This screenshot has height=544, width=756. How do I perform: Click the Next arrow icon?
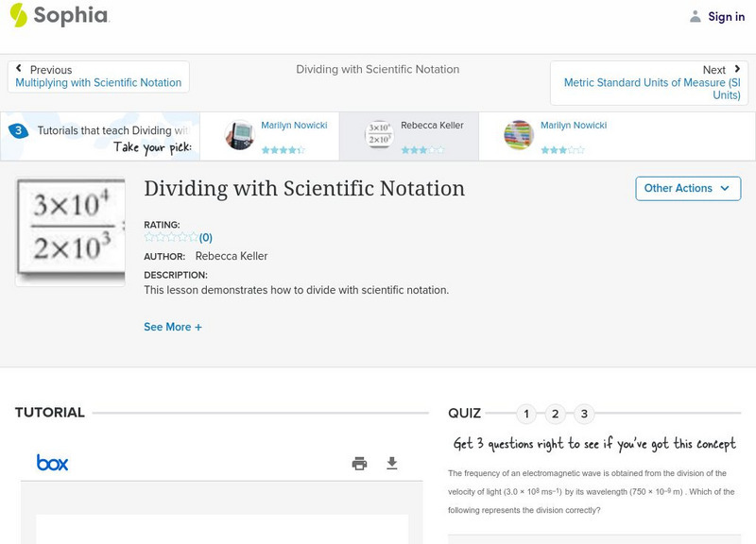[734, 69]
